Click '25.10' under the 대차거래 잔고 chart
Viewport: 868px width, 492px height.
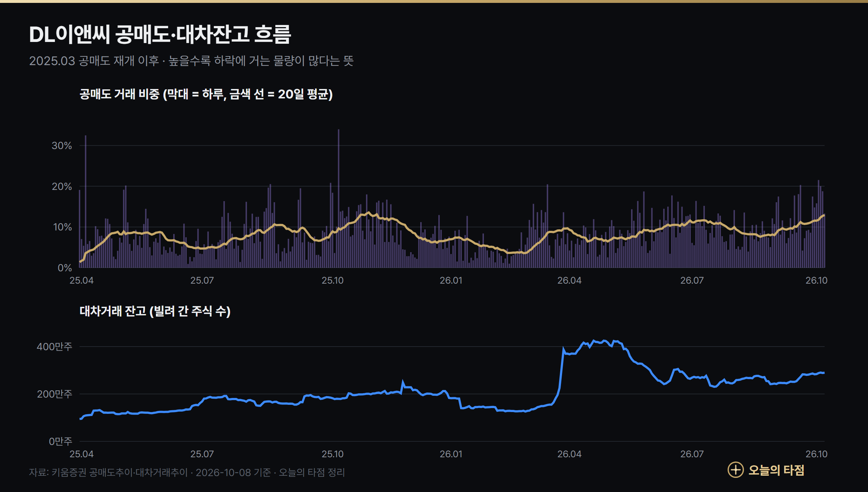[x=333, y=454]
